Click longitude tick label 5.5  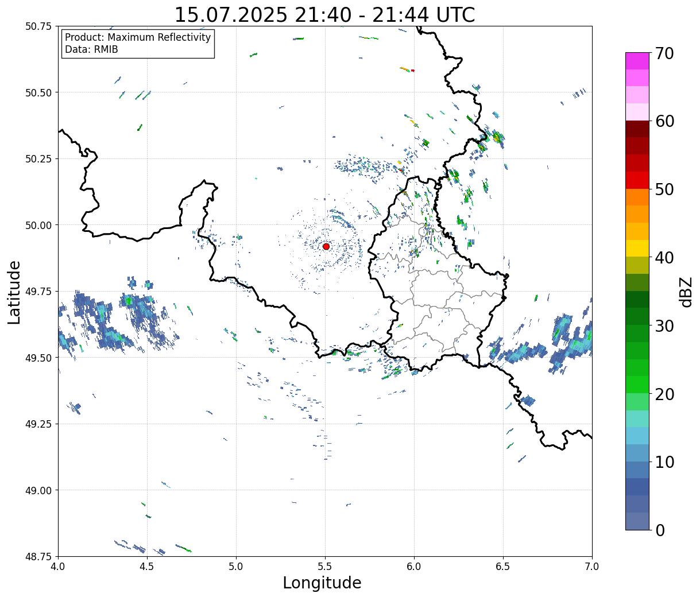(325, 566)
